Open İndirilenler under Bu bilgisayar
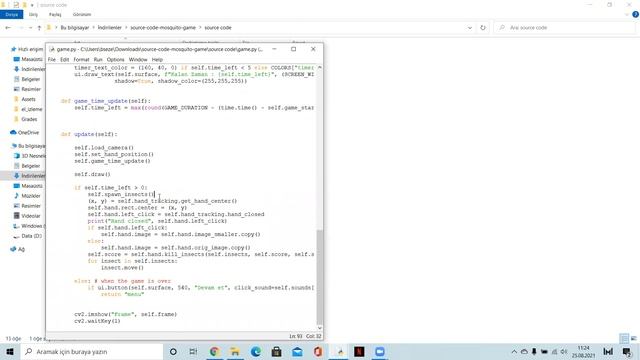This screenshot has width=640, height=360. (x=29, y=176)
